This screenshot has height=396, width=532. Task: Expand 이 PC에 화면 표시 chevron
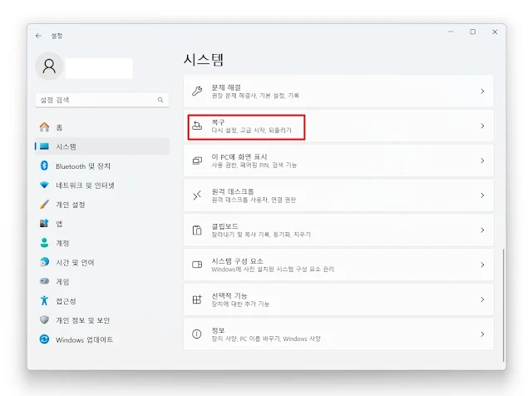pyautogui.click(x=482, y=161)
